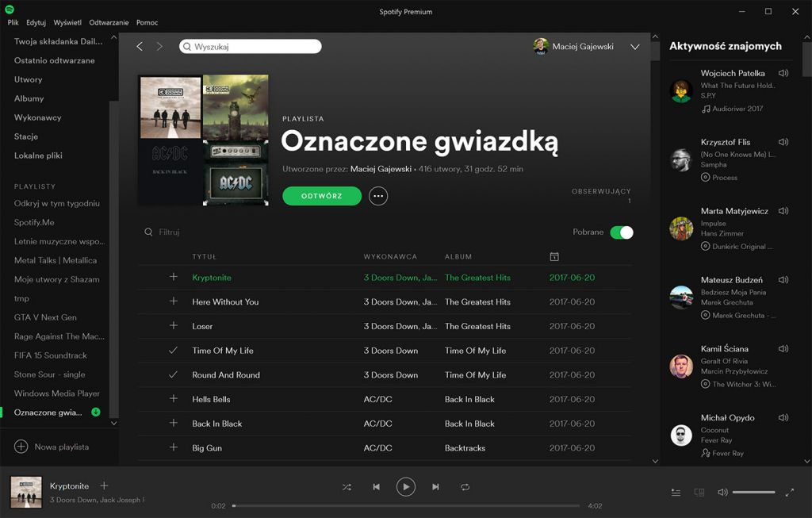812x518 pixels.
Task: Open now-playing Kryptonite album cover
Action: pyautogui.click(x=26, y=492)
